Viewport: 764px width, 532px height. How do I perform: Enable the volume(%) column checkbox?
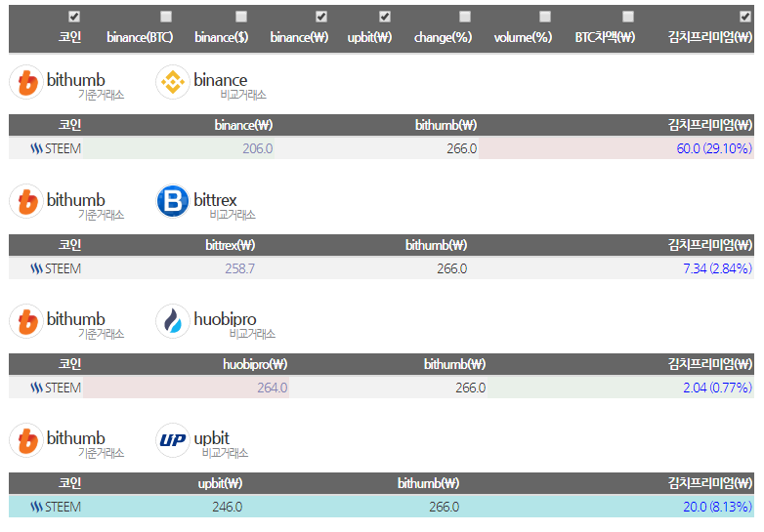(x=545, y=17)
